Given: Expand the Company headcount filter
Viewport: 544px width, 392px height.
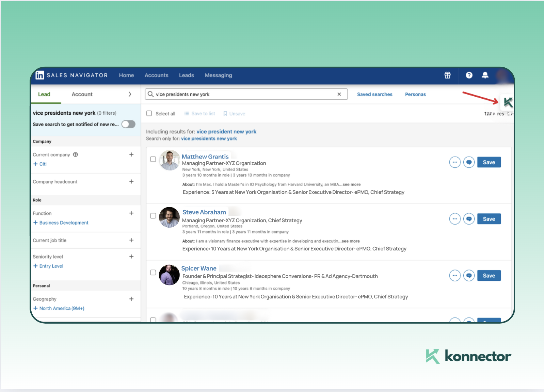Looking at the screenshot, I should tap(131, 181).
